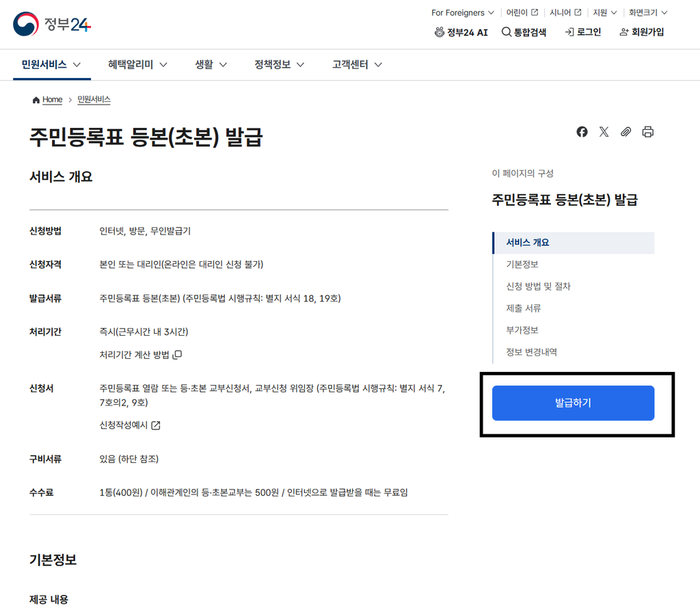
Task: Click 로그인 login link
Action: 583,32
